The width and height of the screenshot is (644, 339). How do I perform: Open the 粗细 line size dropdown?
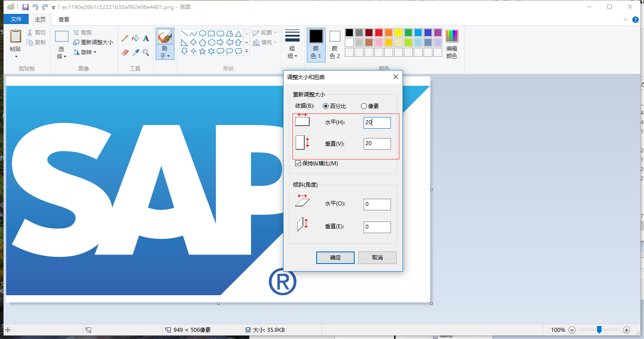pos(292,44)
